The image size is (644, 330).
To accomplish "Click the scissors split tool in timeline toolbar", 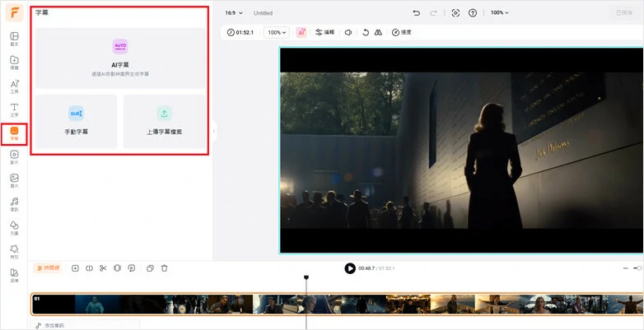I will click(103, 268).
